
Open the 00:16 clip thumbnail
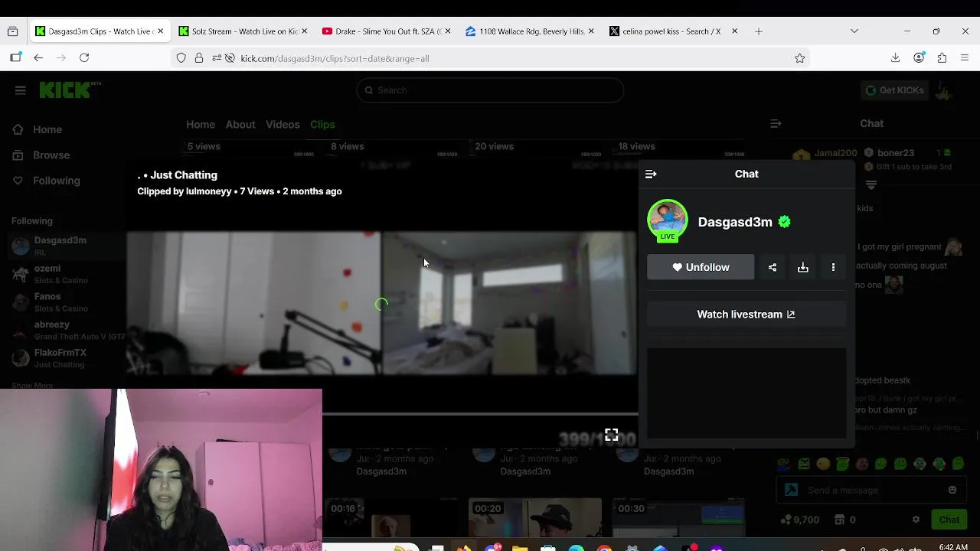(391, 519)
